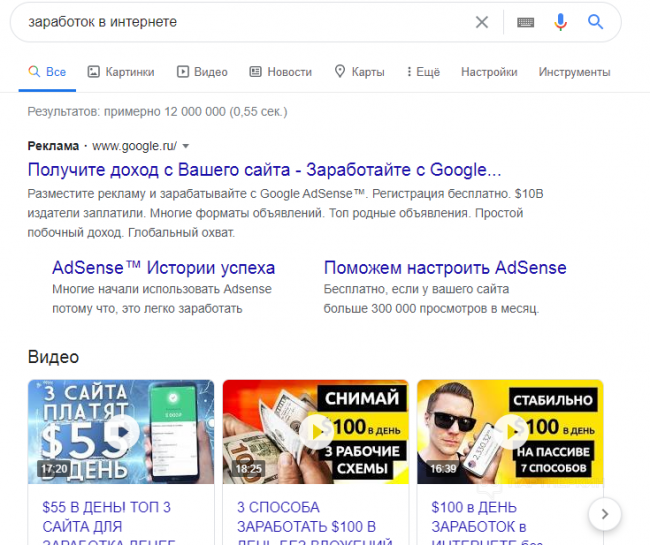The height and width of the screenshot is (545, 650).
Task: Open the Ещё more options menu
Action: (x=423, y=72)
